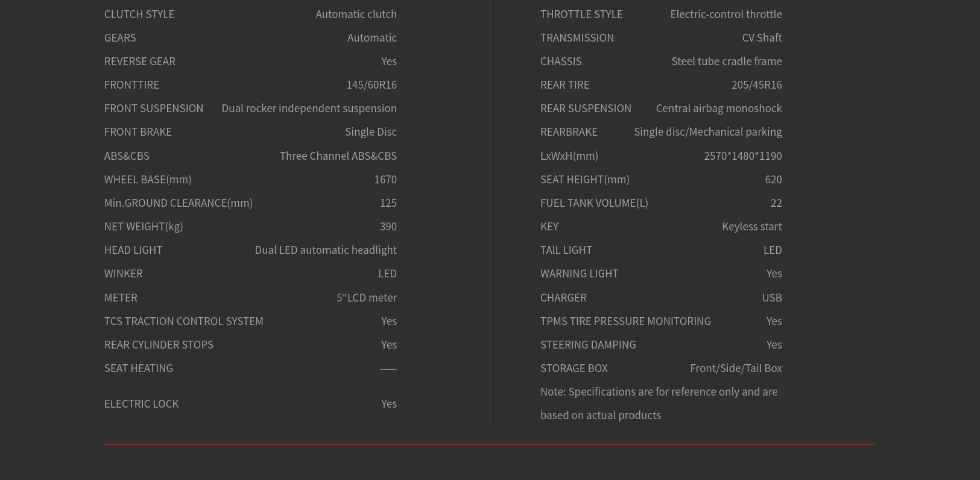
Task: Click the Steel tube cradle frame text
Action: [x=727, y=62]
